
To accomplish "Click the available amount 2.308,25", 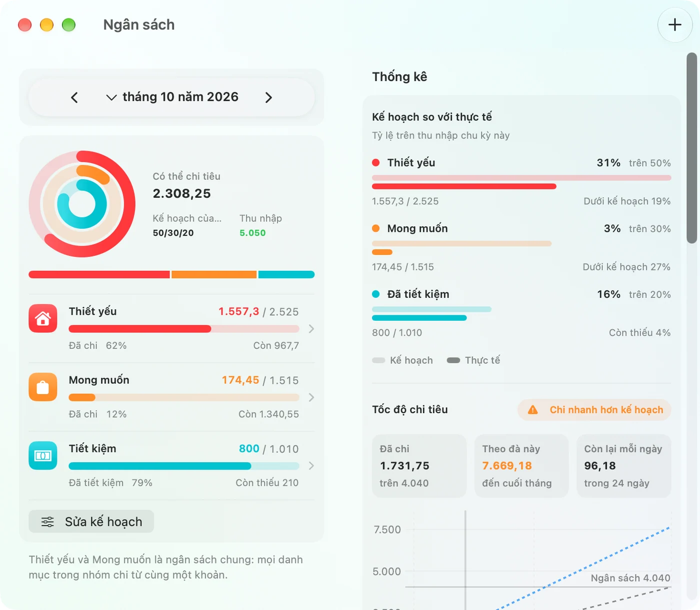I will pos(182,193).
